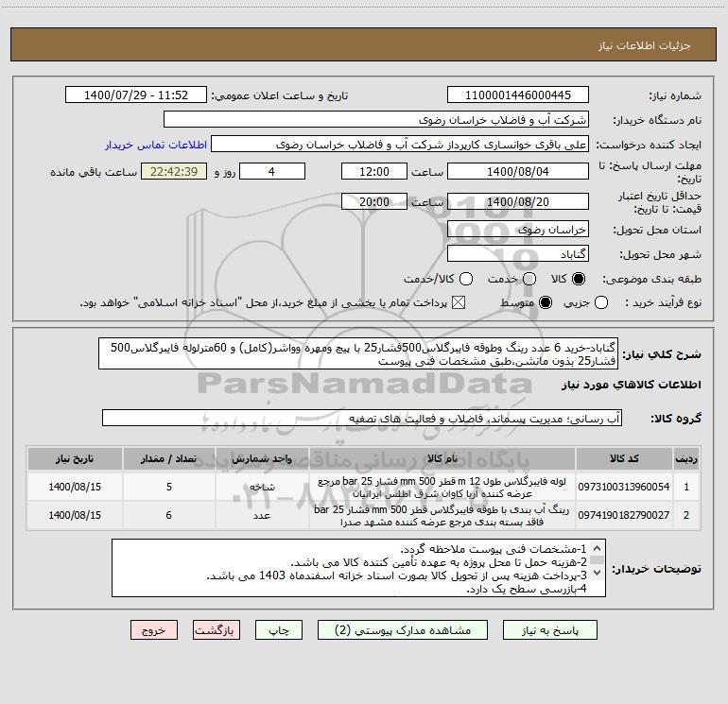Click product code 0974190182790027

[x=624, y=515]
